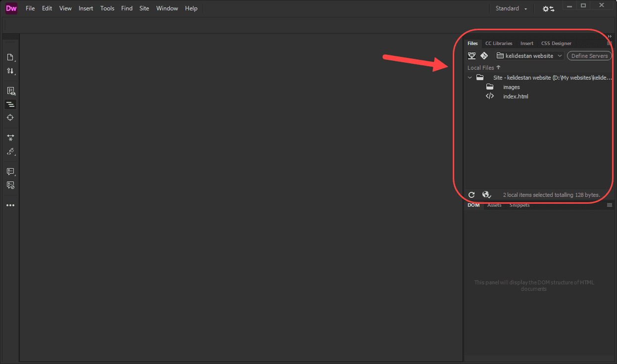The image size is (617, 364).
Task: Click the Remove Comment icon
Action: tap(10, 185)
